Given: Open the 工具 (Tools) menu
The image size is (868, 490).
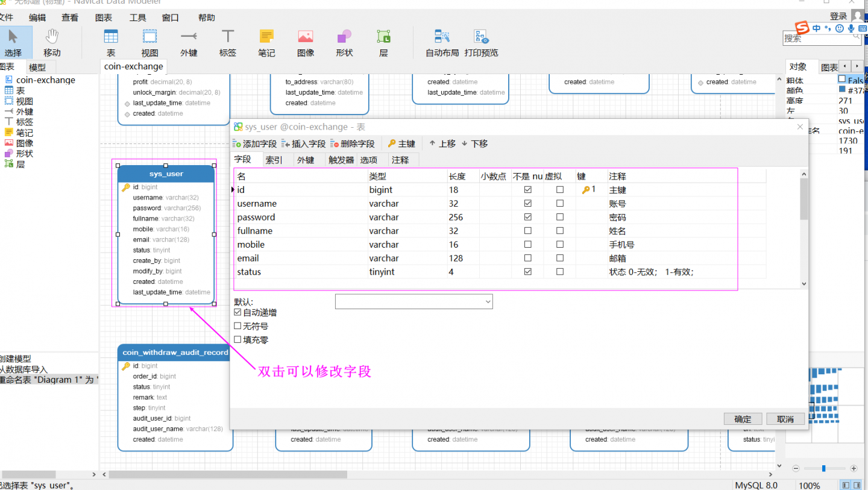Looking at the screenshot, I should pyautogui.click(x=137, y=17).
